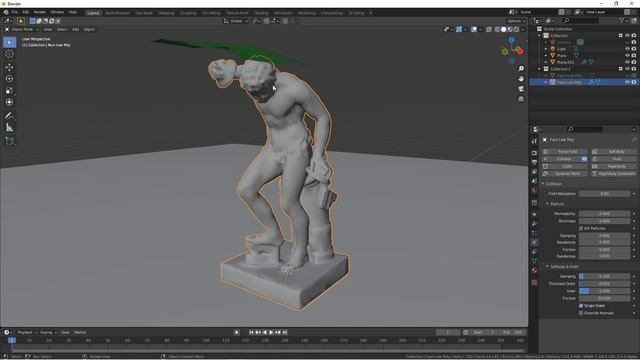This screenshot has width=640, height=360.
Task: Click the viewport pan hand icon
Action: tap(521, 78)
